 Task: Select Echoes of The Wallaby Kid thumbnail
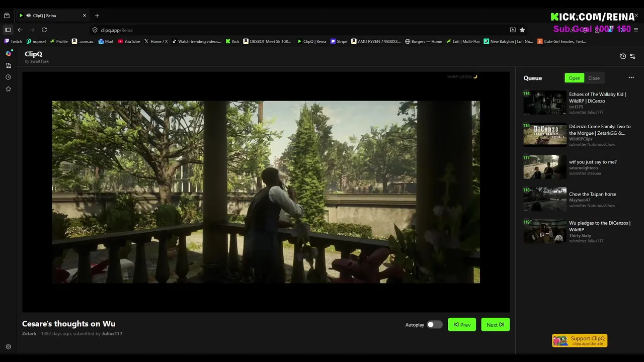pyautogui.click(x=545, y=102)
